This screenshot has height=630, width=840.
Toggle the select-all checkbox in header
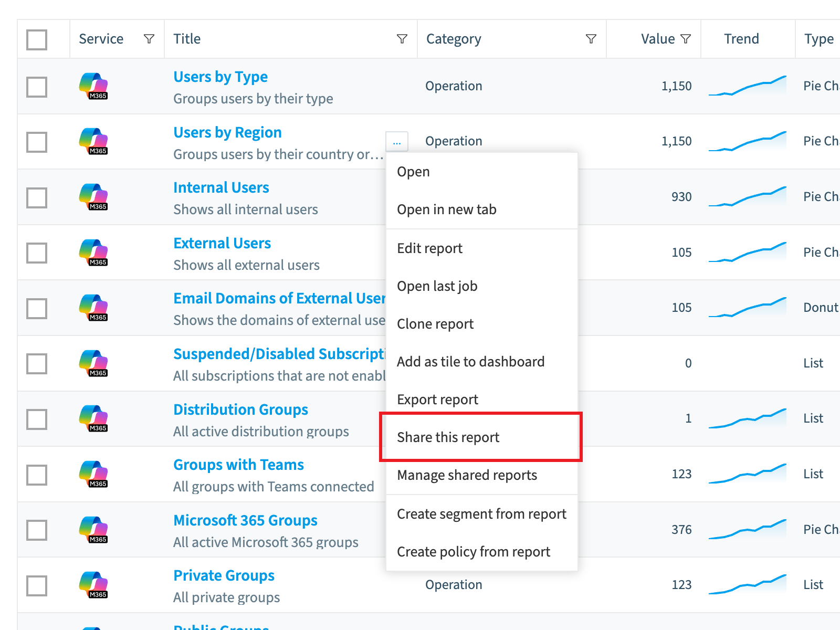point(37,39)
